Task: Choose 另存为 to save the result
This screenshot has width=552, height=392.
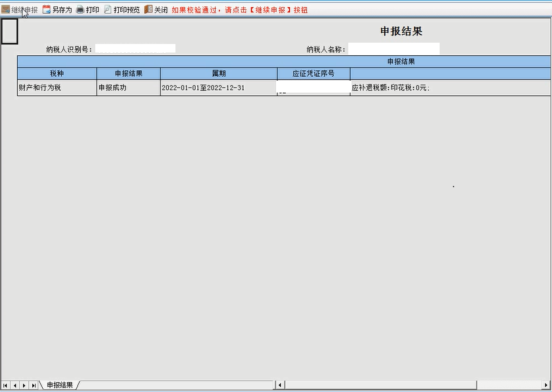Action: tap(62, 10)
